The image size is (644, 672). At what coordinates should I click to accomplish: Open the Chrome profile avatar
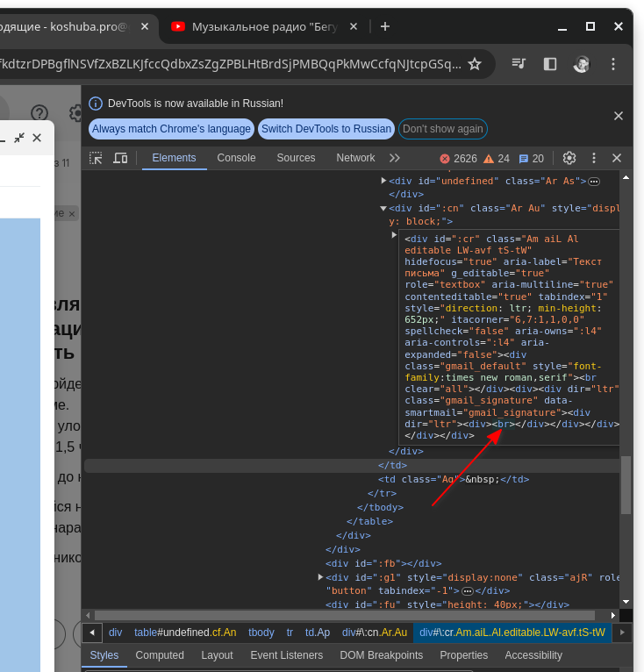click(582, 64)
